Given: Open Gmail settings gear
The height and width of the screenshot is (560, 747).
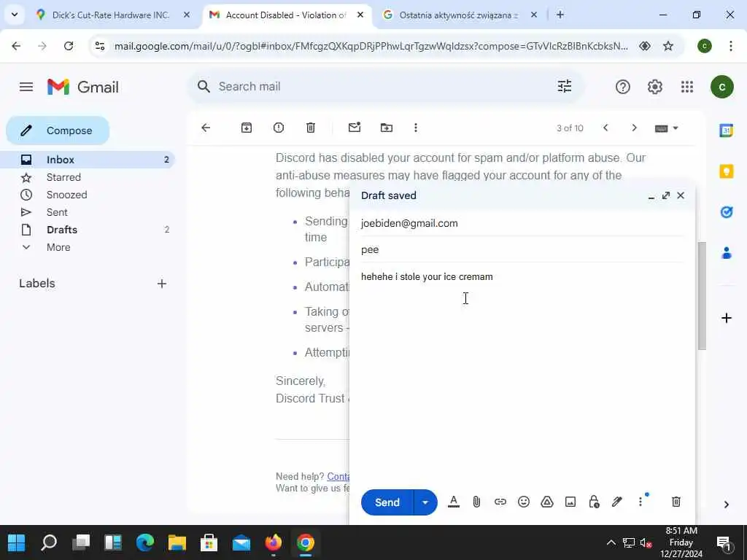Looking at the screenshot, I should (655, 87).
